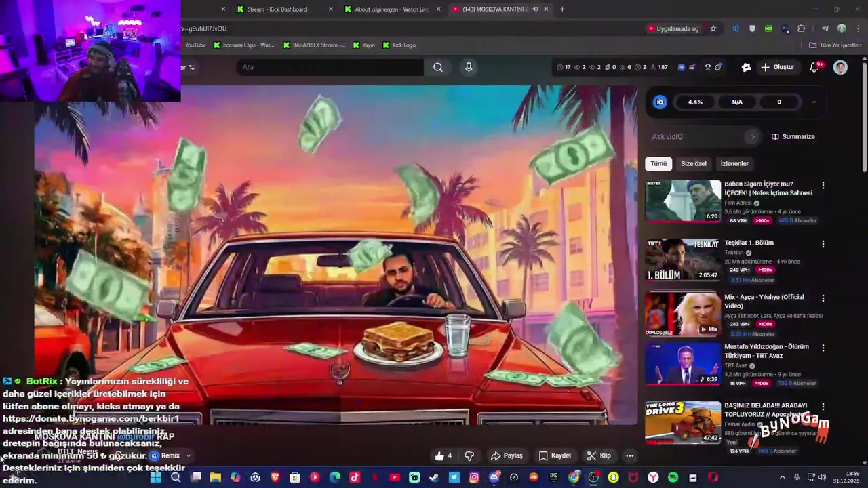The image size is (868, 488).
Task: Expand the vidIQ score panel chevron
Action: click(x=813, y=102)
